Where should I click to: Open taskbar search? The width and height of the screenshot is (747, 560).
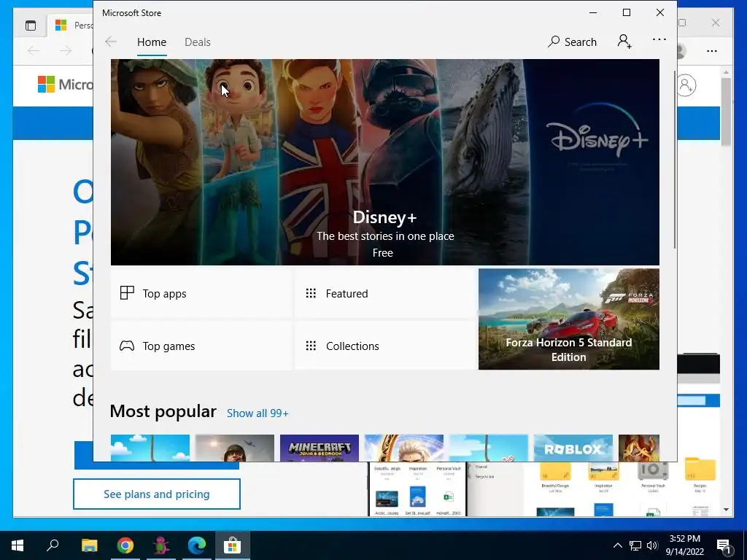[53, 545]
